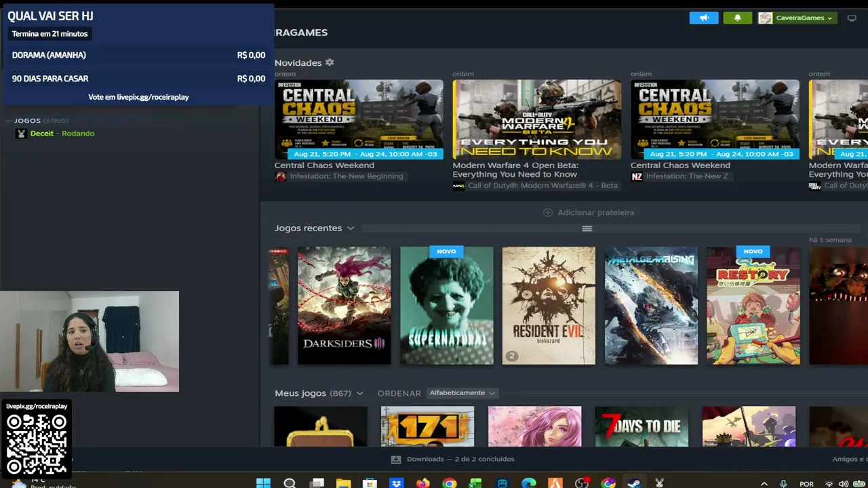Select Deceit - Rodando in the library list
The image size is (868, 488).
pyautogui.click(x=62, y=134)
